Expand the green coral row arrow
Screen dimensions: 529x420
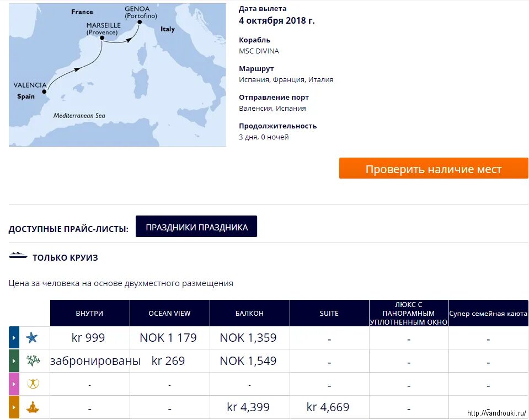14,360
